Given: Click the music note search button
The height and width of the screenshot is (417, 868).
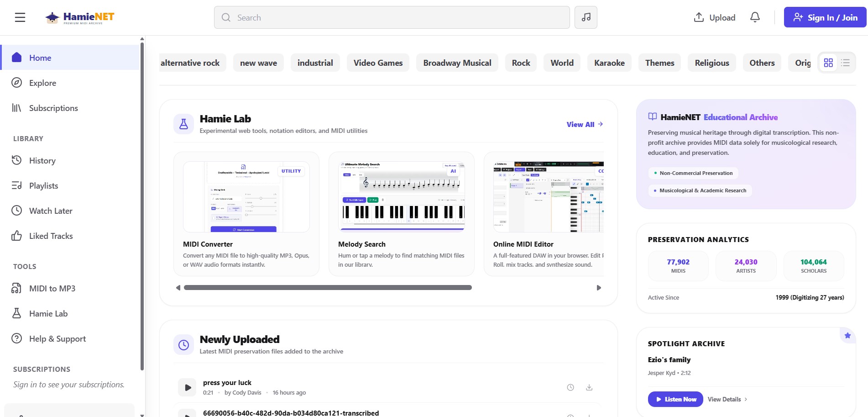Looking at the screenshot, I should 586,17.
